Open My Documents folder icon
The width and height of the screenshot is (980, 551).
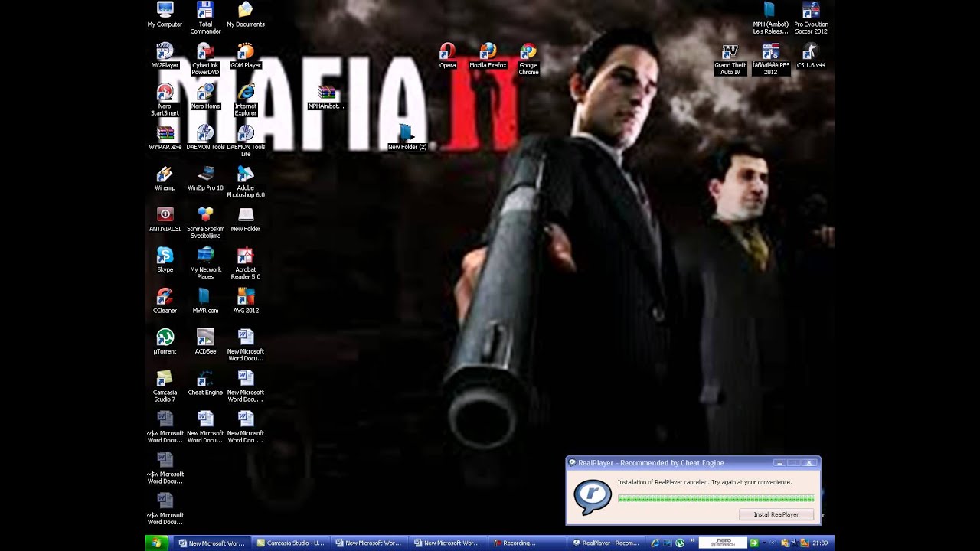246,15
